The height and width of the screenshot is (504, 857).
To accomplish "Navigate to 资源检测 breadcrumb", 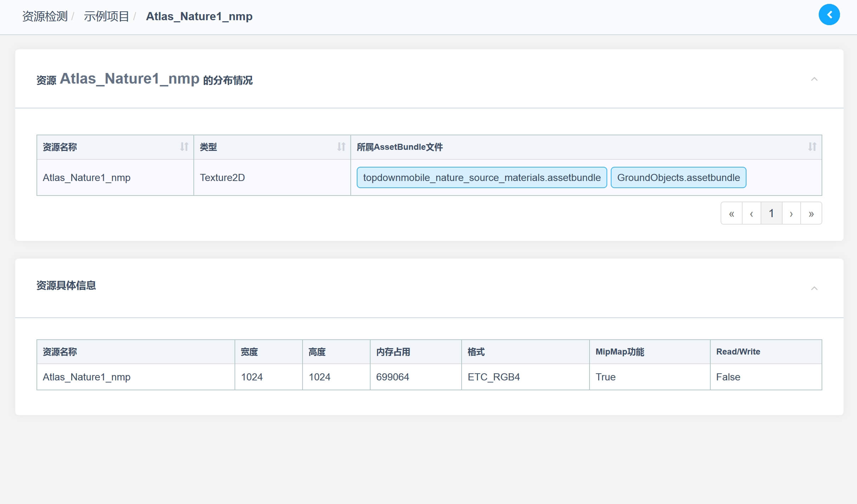I will tap(45, 16).
